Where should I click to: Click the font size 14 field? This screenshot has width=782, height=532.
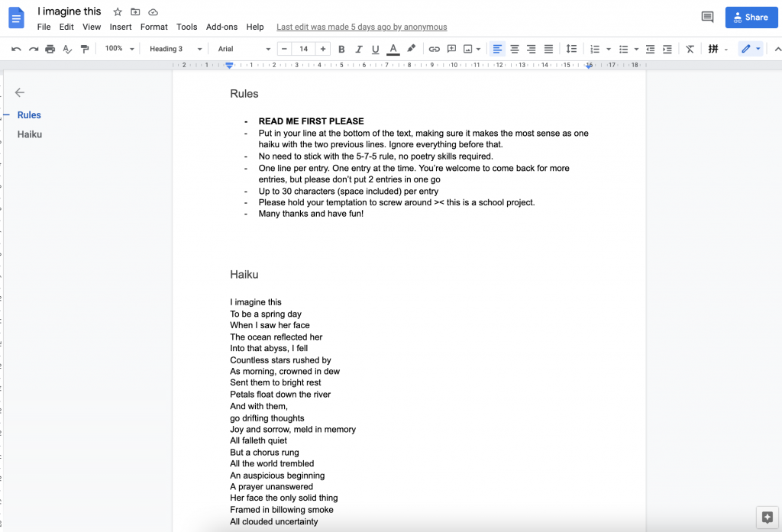click(304, 49)
